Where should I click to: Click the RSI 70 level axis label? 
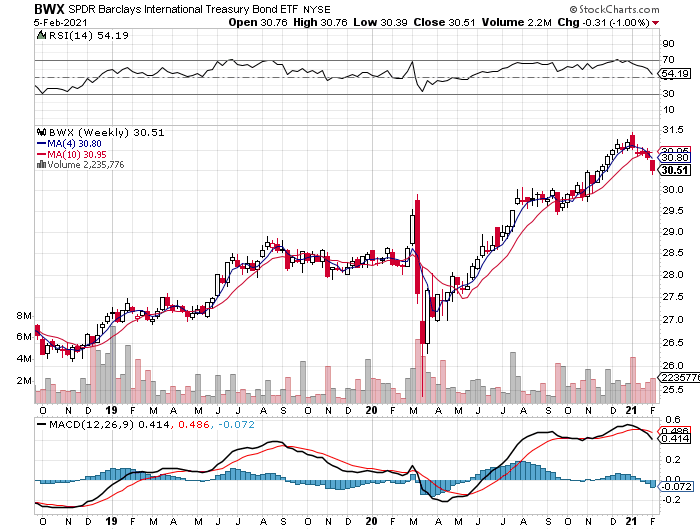668,59
